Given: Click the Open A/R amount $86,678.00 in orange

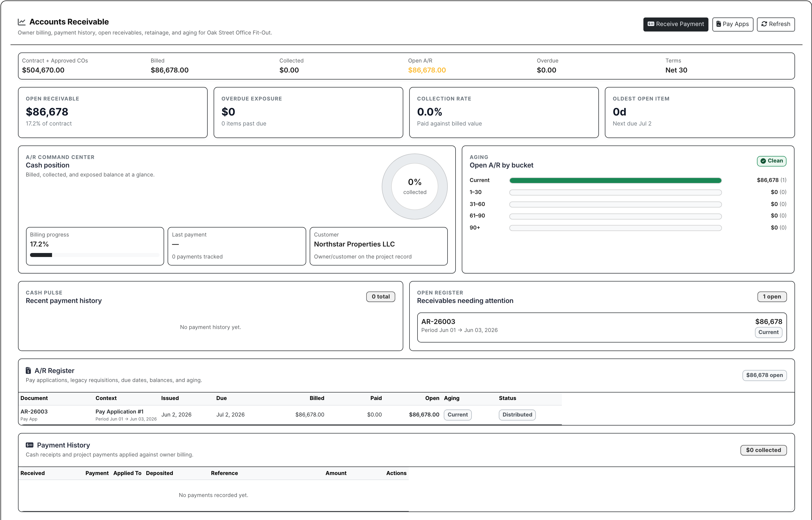Looking at the screenshot, I should coord(427,70).
